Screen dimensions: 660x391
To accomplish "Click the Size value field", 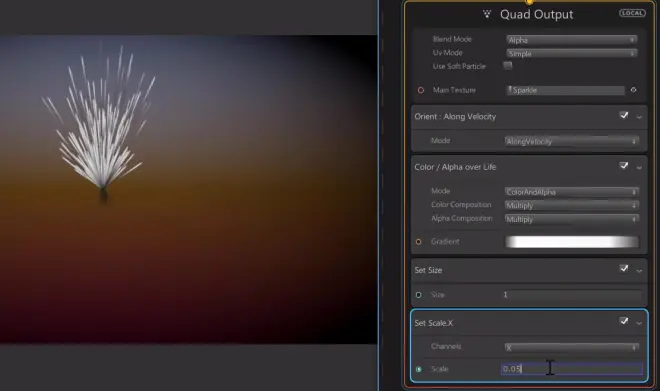I will [572, 295].
